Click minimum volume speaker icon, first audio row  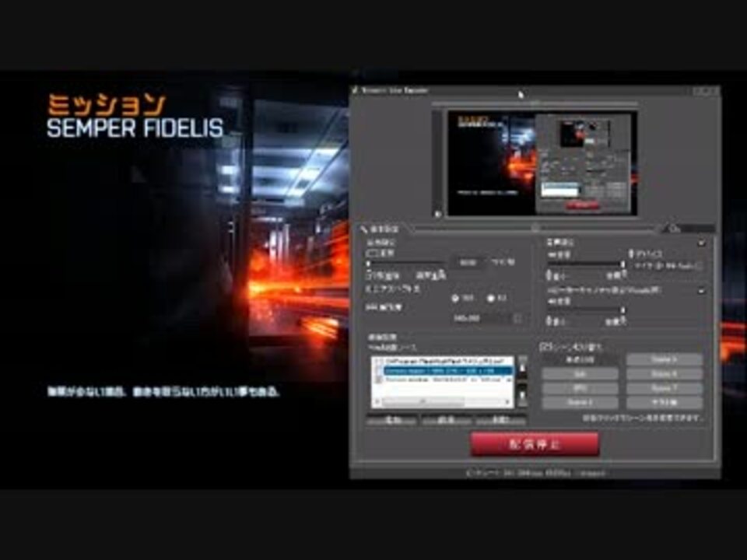tap(549, 275)
